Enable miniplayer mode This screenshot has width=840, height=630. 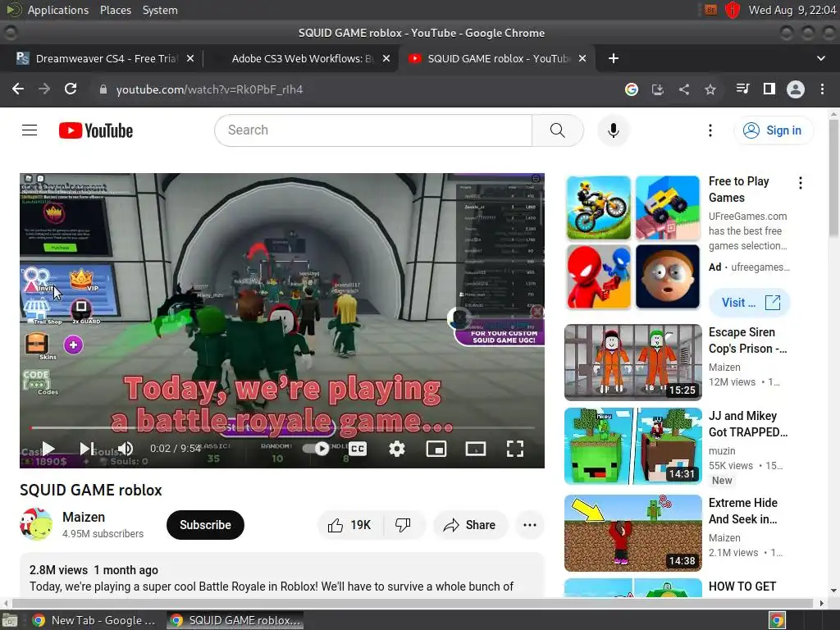coord(436,449)
